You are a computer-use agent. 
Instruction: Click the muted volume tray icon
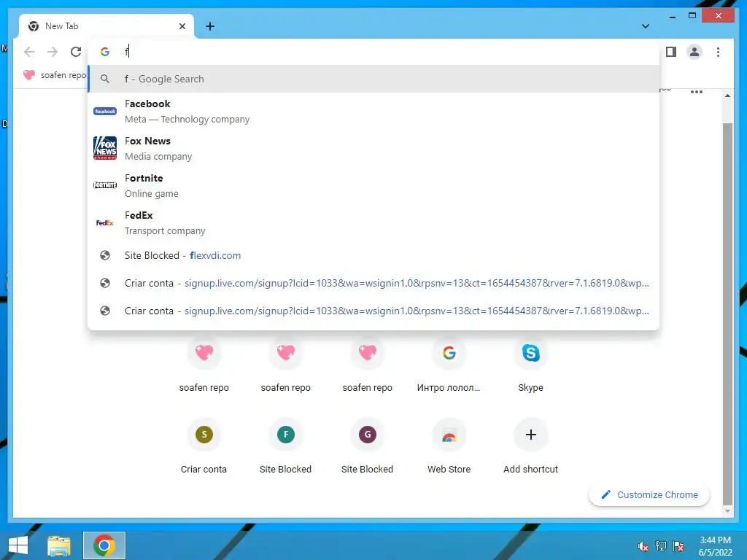tap(643, 546)
